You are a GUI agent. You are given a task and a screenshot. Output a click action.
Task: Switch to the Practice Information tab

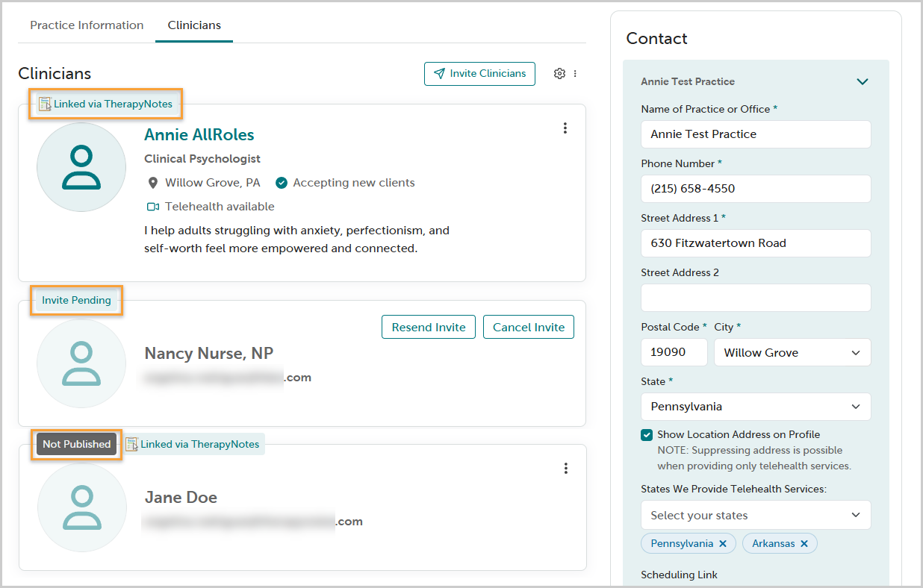87,25
